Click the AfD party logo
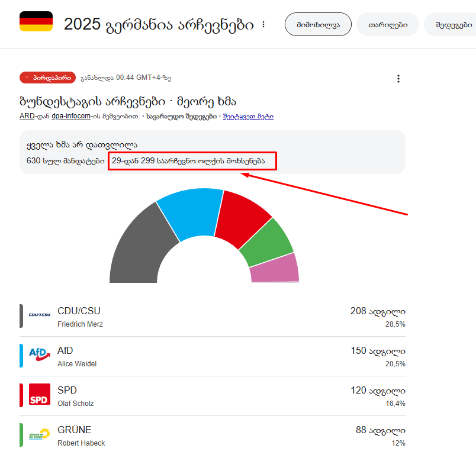 click(40, 354)
